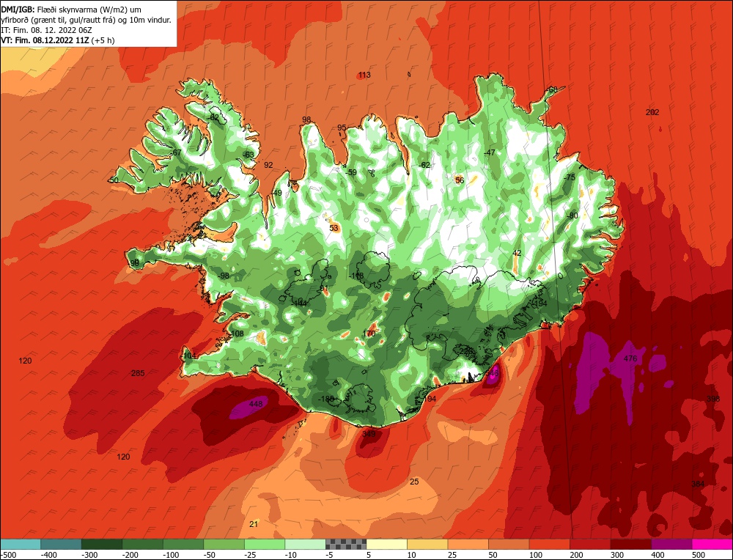
Task: Click the -500 legend label
Action: [x=8, y=555]
